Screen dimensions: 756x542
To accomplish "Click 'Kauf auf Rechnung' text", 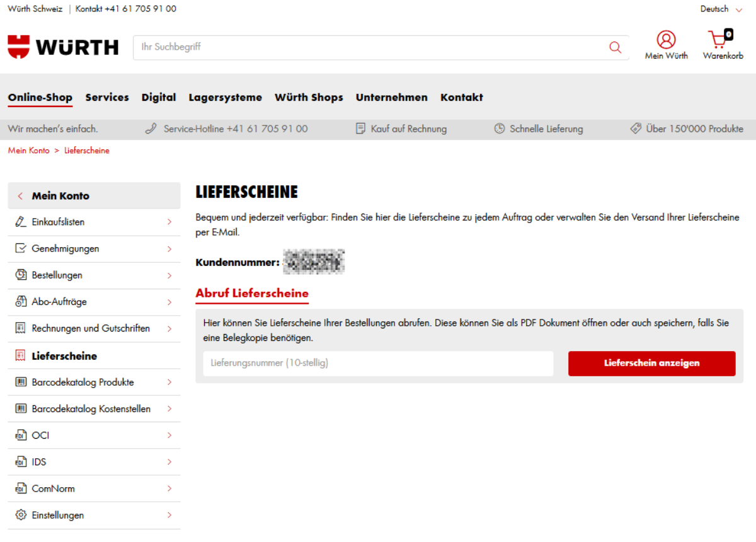I will coord(409,129).
